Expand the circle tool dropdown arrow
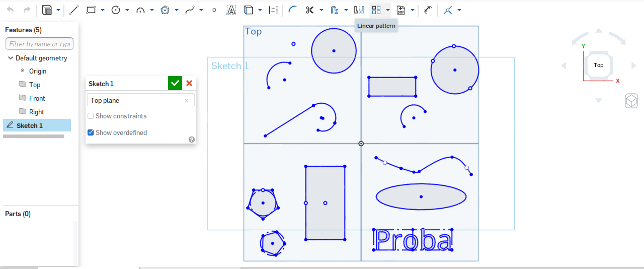Viewport: 644px width, 269px height. (x=127, y=10)
